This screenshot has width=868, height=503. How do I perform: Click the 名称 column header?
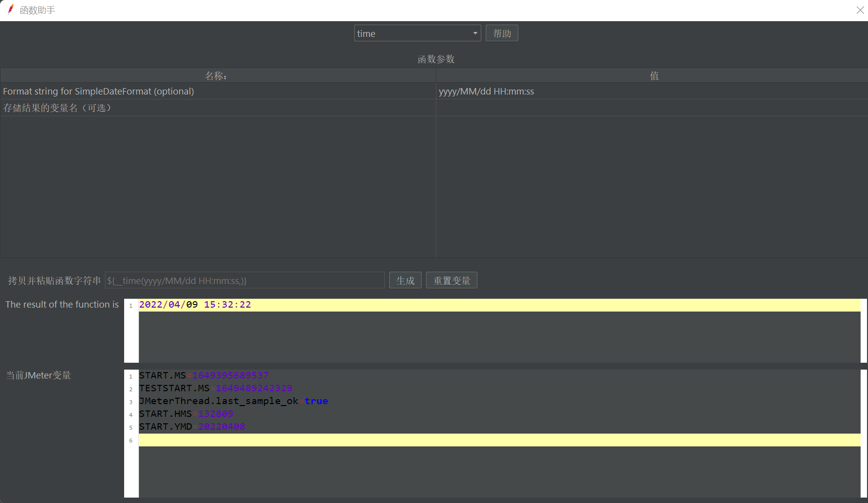[x=218, y=75]
